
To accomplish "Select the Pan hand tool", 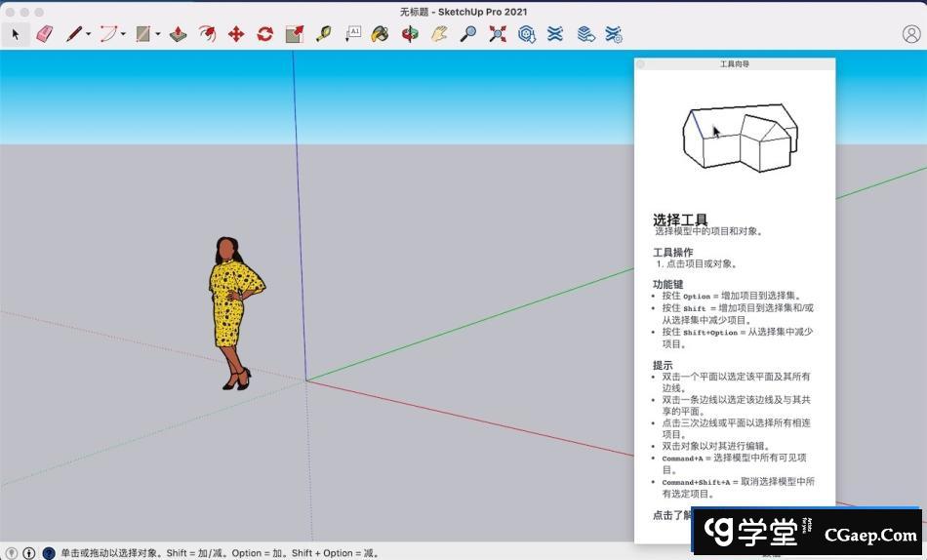I will click(439, 34).
